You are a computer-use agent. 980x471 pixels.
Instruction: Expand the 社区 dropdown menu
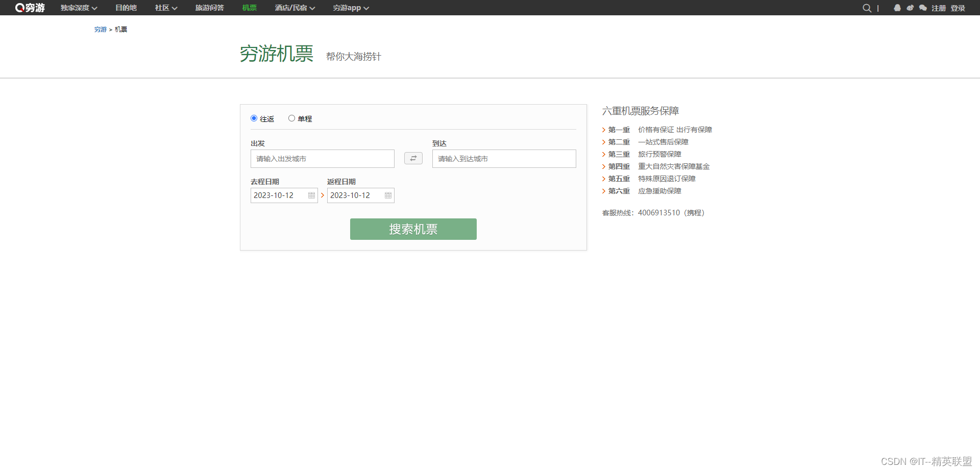click(x=166, y=8)
